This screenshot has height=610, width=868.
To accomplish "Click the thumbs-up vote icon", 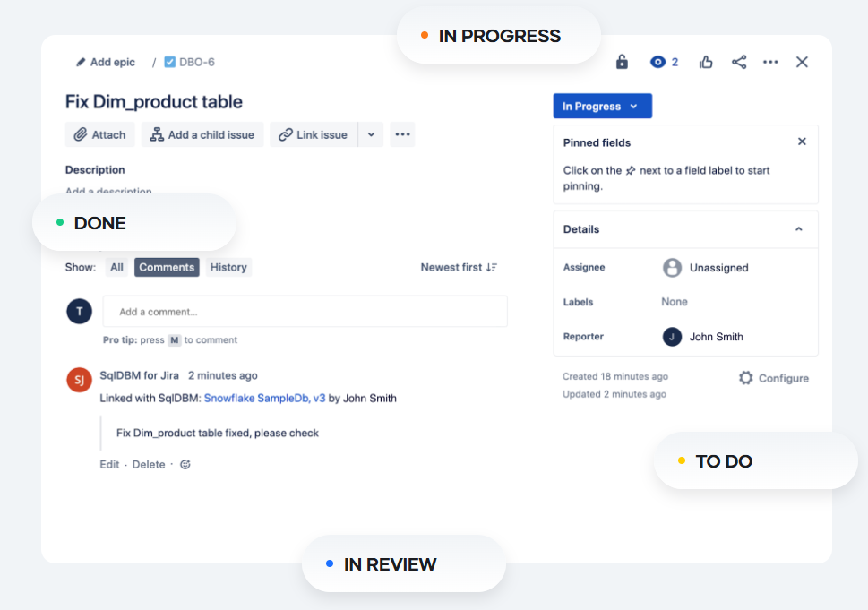I will [706, 62].
